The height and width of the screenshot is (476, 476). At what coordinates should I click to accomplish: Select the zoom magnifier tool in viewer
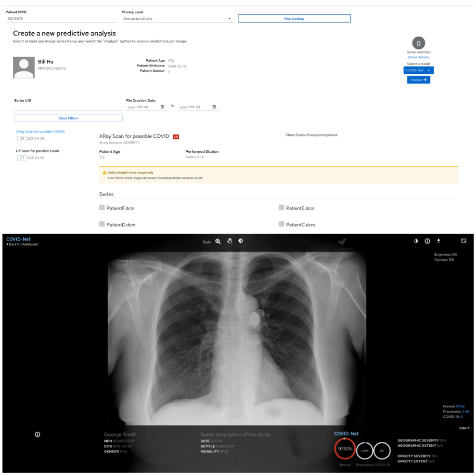click(x=218, y=241)
